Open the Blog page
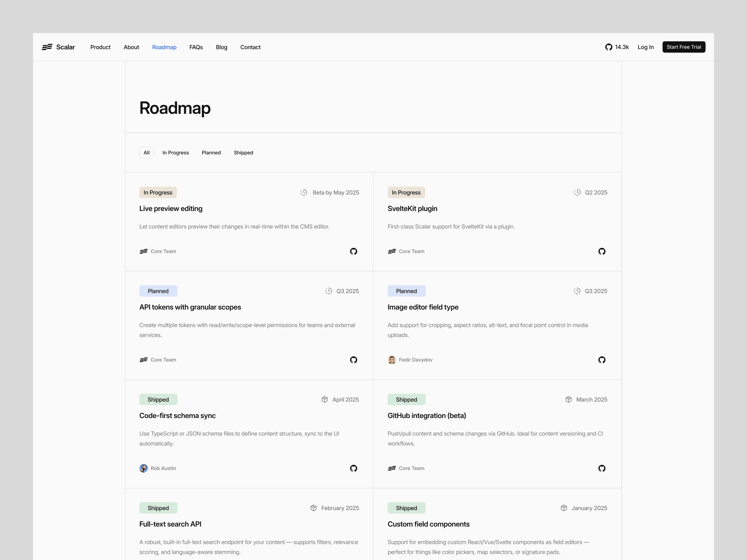The height and width of the screenshot is (560, 747). [221, 47]
